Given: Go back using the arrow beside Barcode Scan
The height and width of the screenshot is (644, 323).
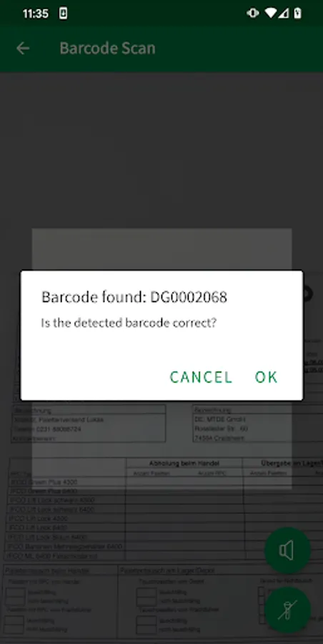Looking at the screenshot, I should point(23,49).
